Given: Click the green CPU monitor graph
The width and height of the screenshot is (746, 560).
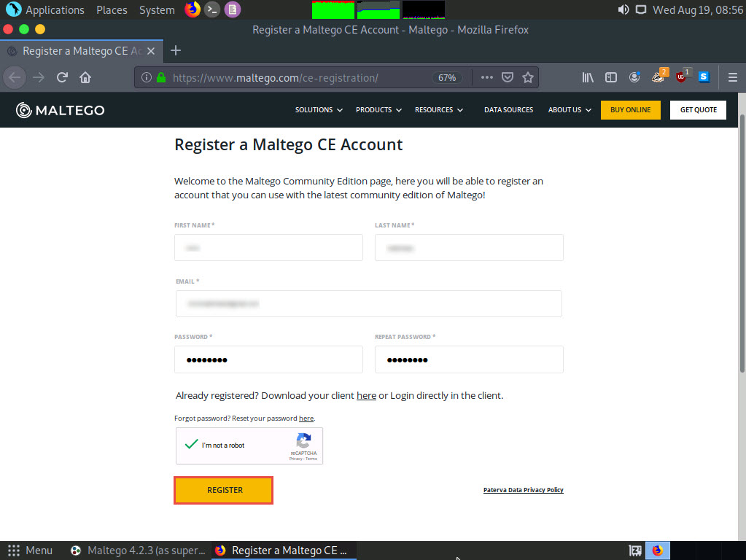Looking at the screenshot, I should (x=333, y=9).
